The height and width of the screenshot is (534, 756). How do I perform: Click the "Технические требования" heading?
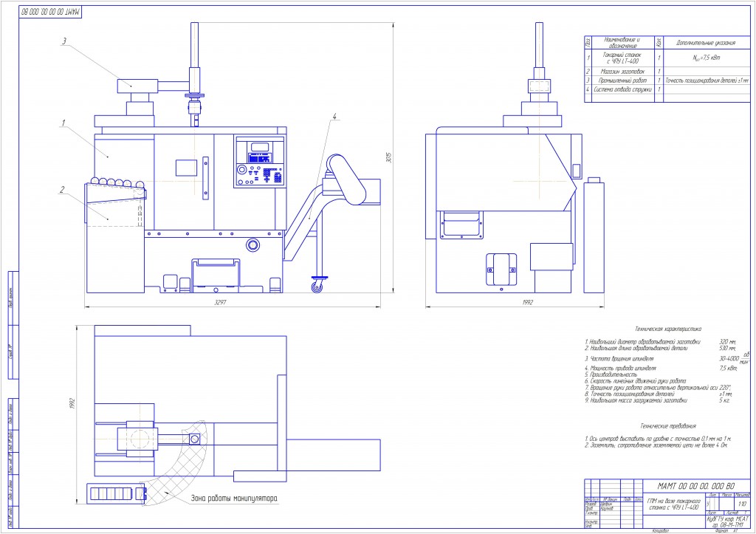pos(667,426)
